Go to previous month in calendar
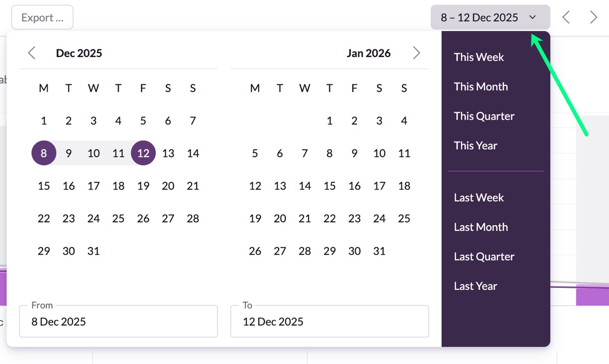The image size is (609, 364). (32, 53)
